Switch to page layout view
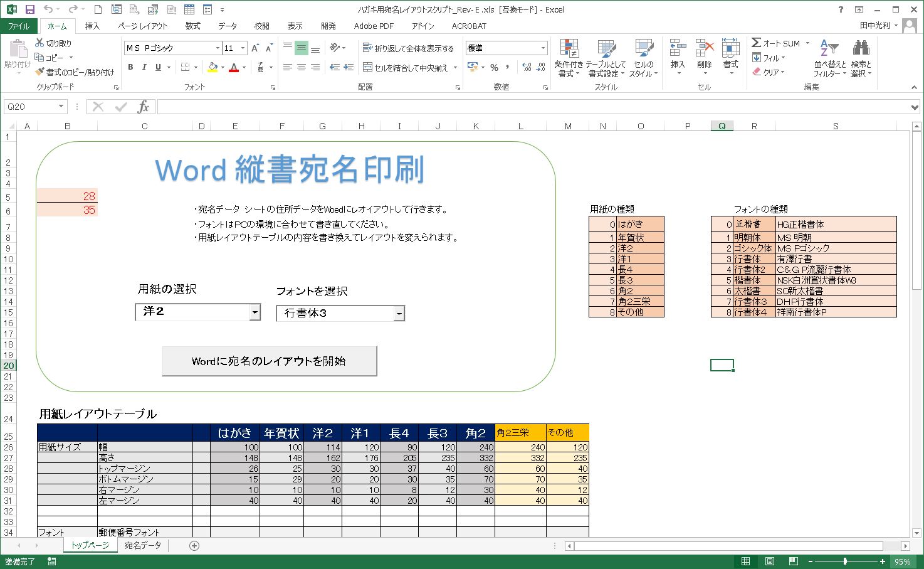The width and height of the screenshot is (924, 569). click(769, 561)
